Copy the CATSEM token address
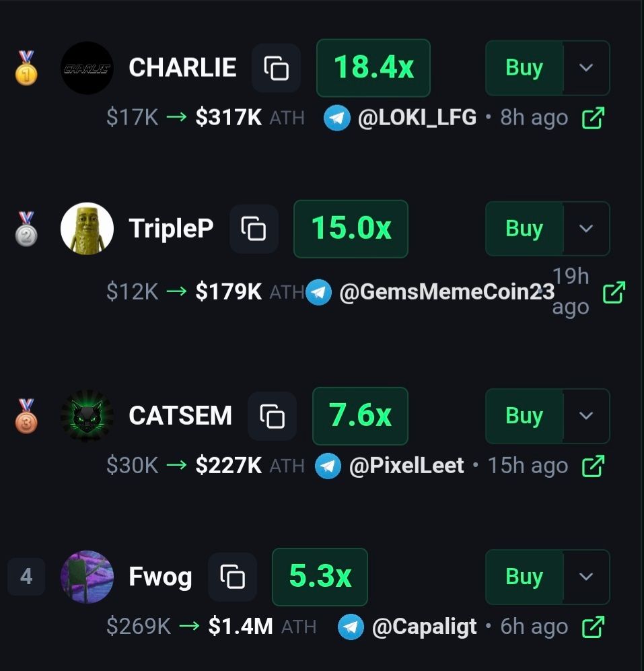Screen dimensions: 644x671 pos(272,416)
